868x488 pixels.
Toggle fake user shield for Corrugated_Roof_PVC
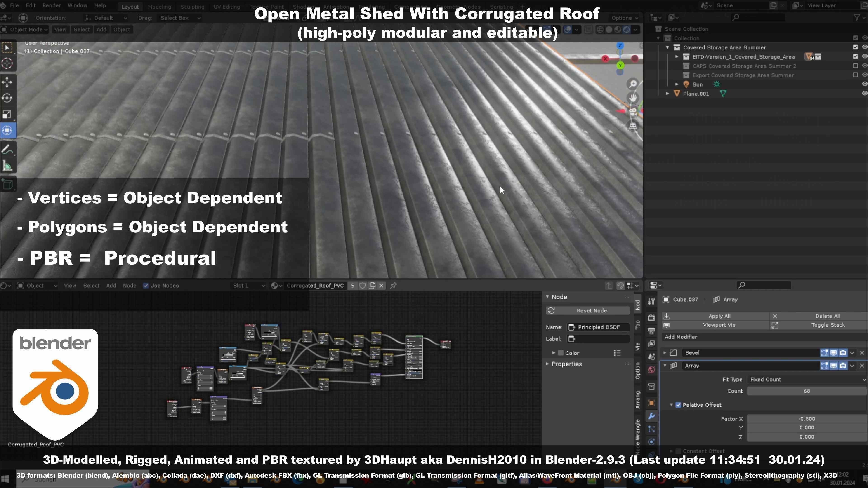pyautogui.click(x=363, y=286)
